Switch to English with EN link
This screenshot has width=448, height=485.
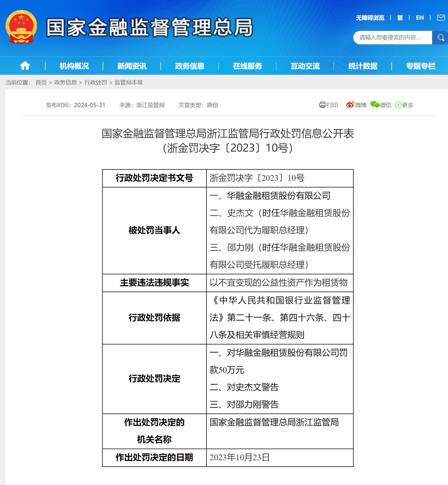420,18
